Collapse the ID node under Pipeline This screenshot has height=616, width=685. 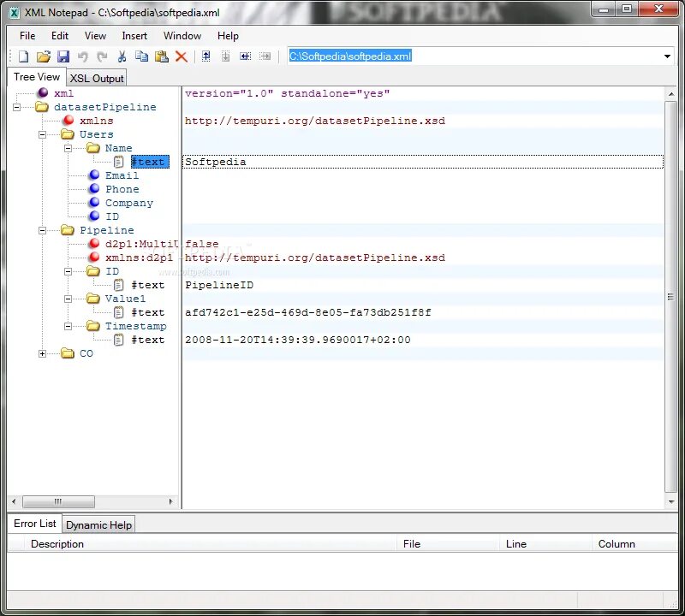[68, 271]
